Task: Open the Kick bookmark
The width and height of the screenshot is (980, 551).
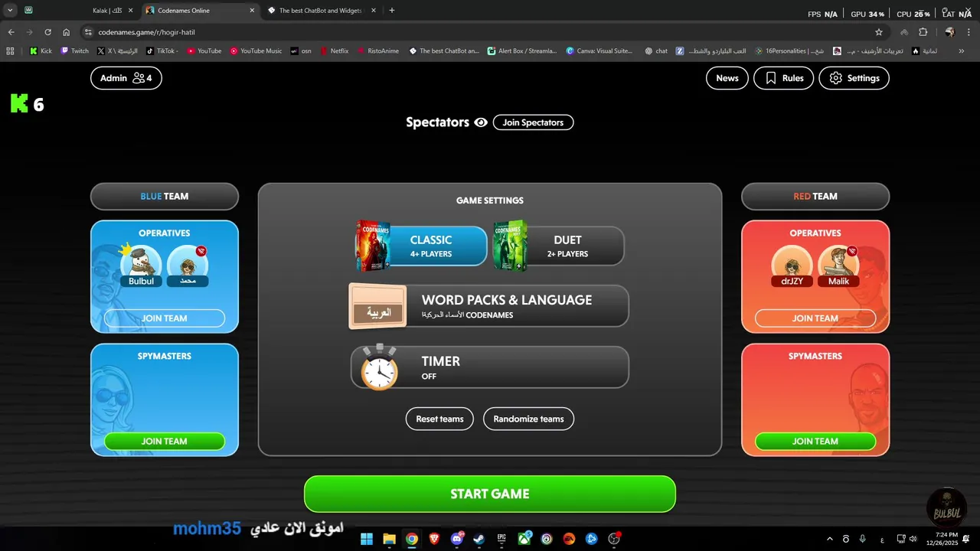Action: pos(41,51)
